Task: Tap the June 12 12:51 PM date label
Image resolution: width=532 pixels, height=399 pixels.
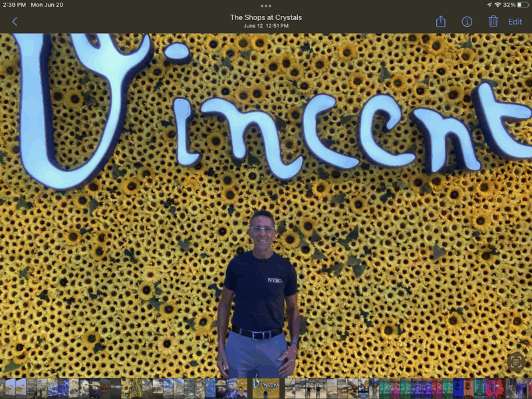Action: pos(266,26)
